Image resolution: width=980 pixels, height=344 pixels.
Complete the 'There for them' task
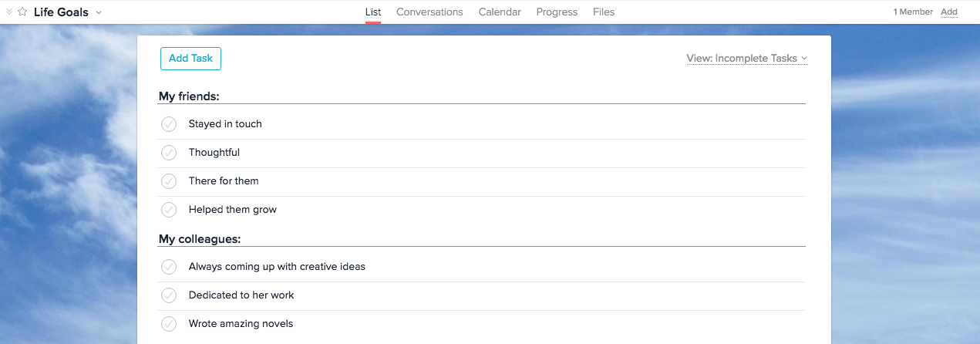[x=169, y=181]
